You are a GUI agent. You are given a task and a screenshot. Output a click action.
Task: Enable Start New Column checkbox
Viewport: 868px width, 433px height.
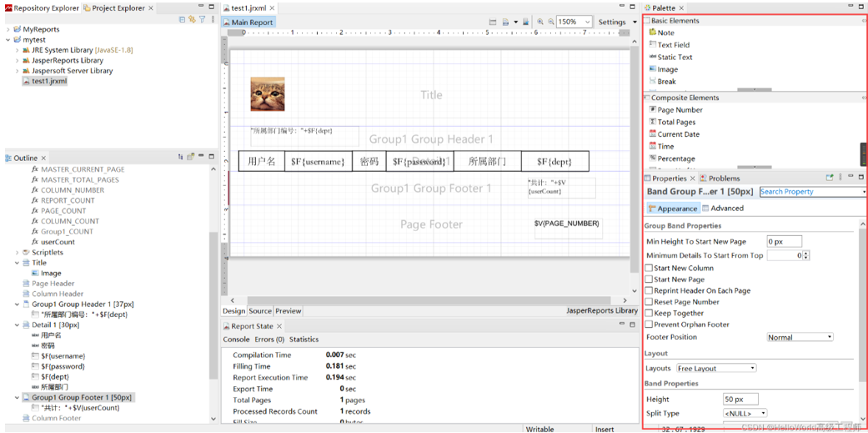(650, 269)
